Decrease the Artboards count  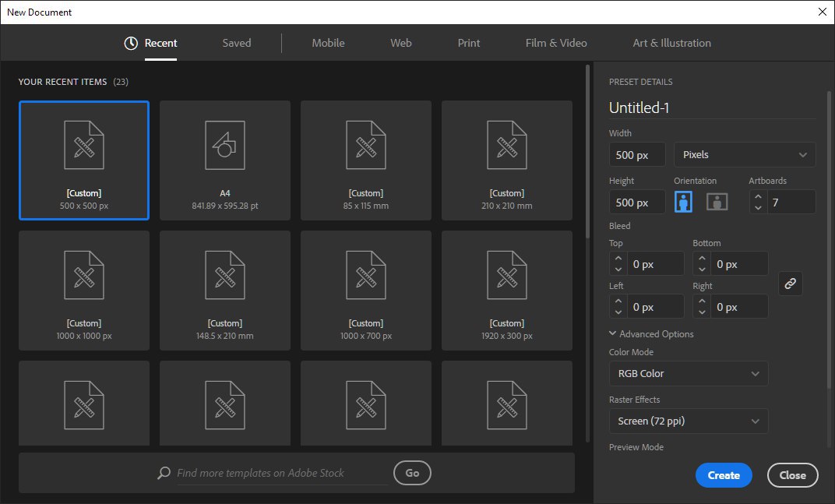point(759,208)
